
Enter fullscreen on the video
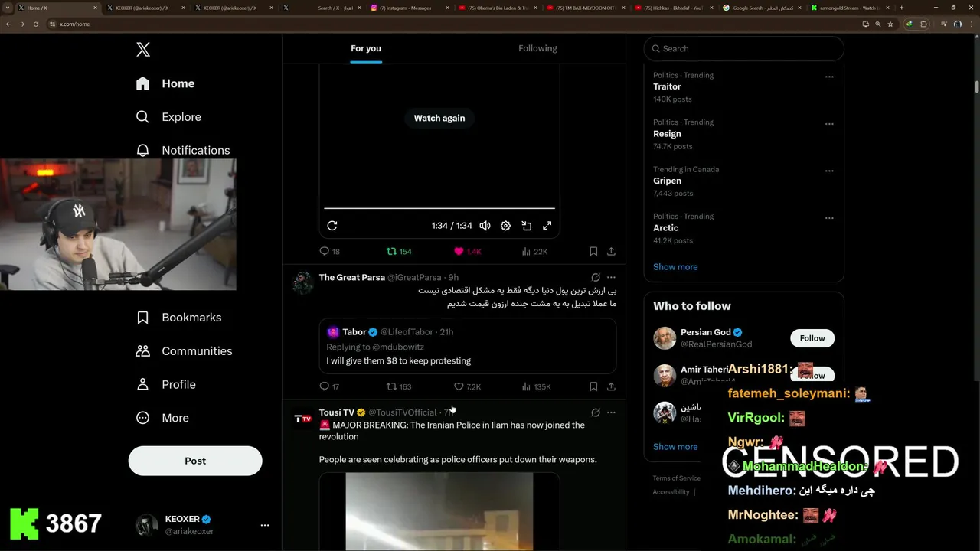[547, 226]
